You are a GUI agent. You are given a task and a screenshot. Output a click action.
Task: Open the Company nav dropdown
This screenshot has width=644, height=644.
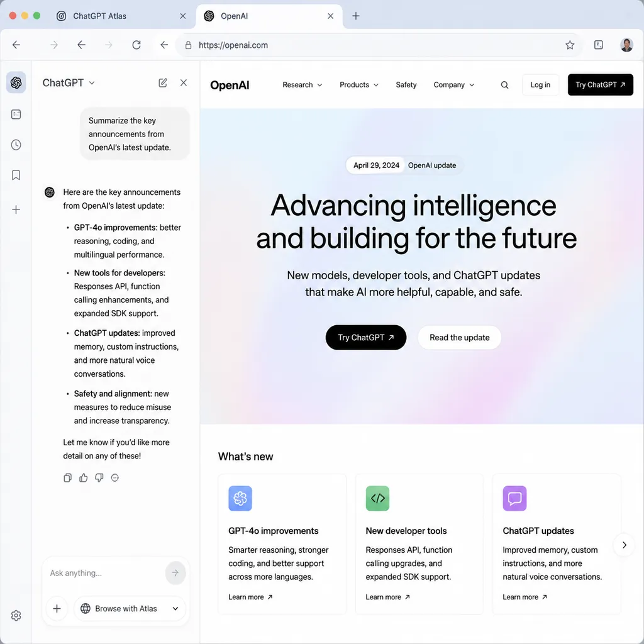pos(454,85)
